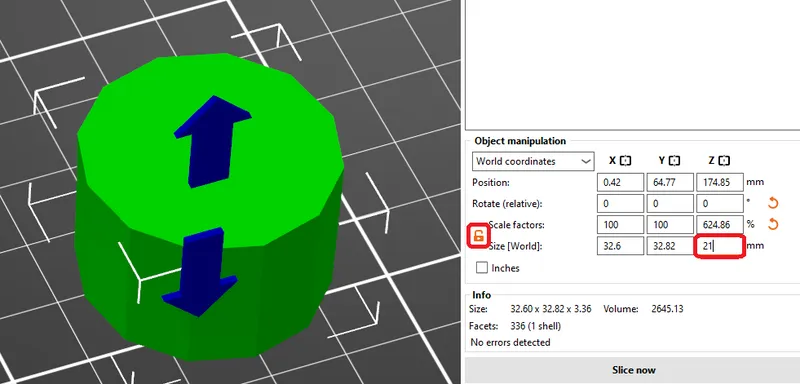
Task: Focus the Z Size field showing 21
Action: click(719, 246)
